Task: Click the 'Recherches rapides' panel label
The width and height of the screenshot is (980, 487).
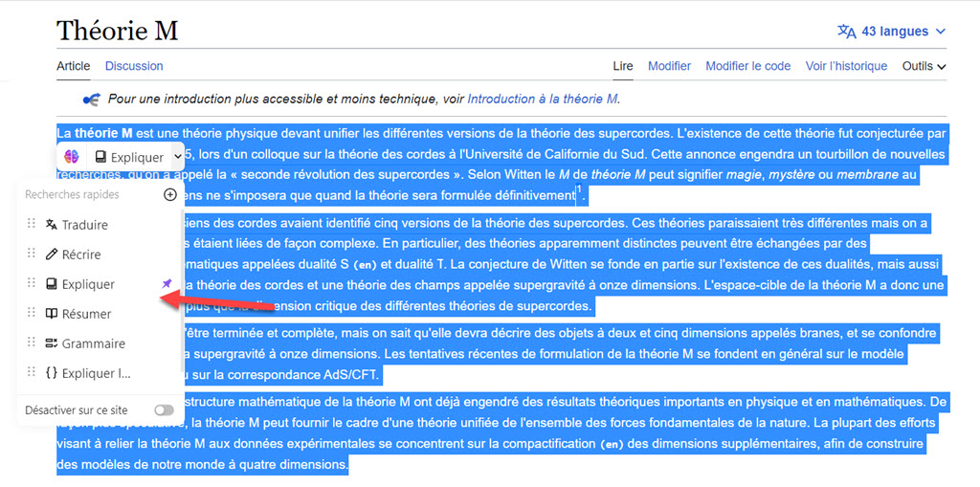Action: [x=72, y=194]
